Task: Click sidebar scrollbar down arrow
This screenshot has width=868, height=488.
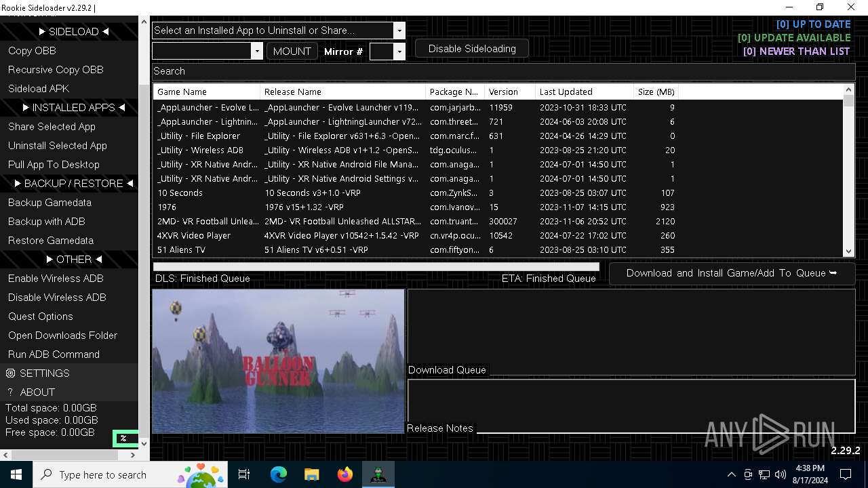Action: pyautogui.click(x=143, y=443)
